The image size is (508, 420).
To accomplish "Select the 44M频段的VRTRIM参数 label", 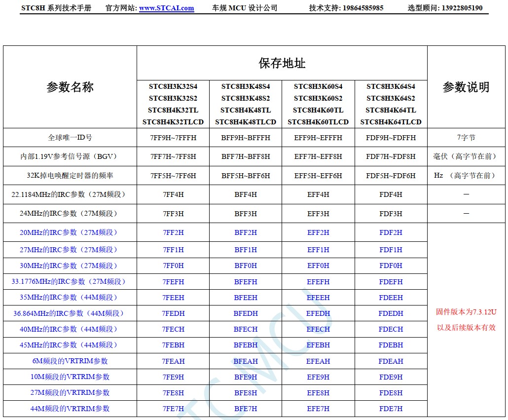I will (70, 409).
